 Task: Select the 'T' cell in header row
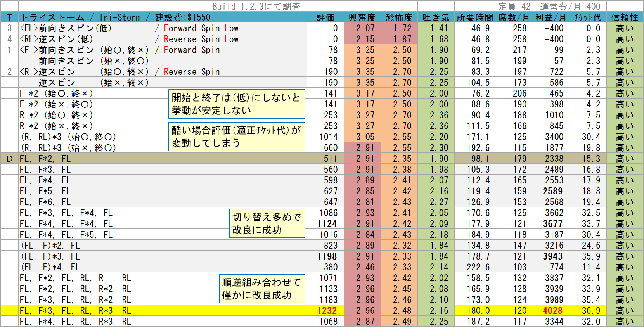point(9,17)
